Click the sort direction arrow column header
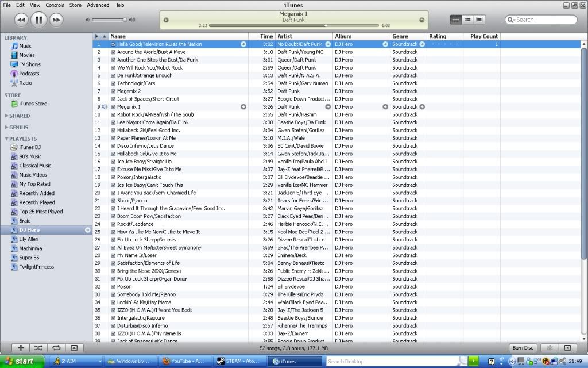 (105, 36)
